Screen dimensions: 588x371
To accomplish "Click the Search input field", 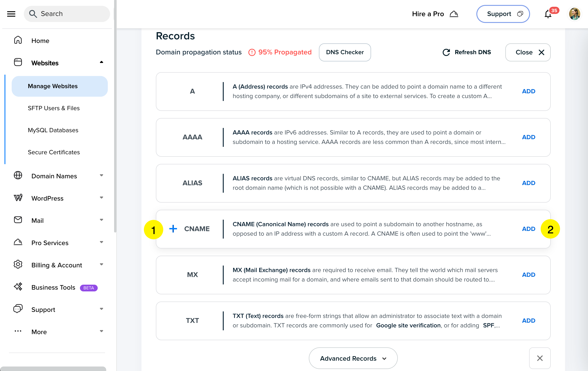I will [x=71, y=14].
